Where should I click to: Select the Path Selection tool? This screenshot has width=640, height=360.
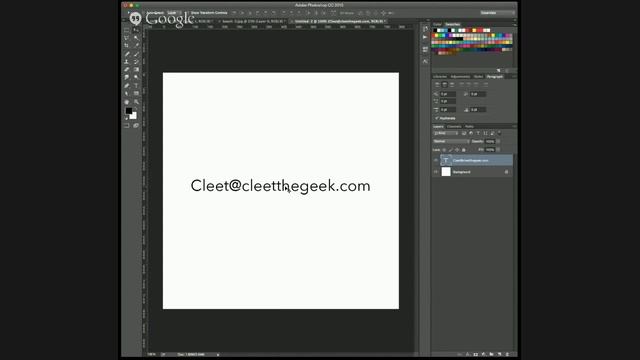click(127, 93)
